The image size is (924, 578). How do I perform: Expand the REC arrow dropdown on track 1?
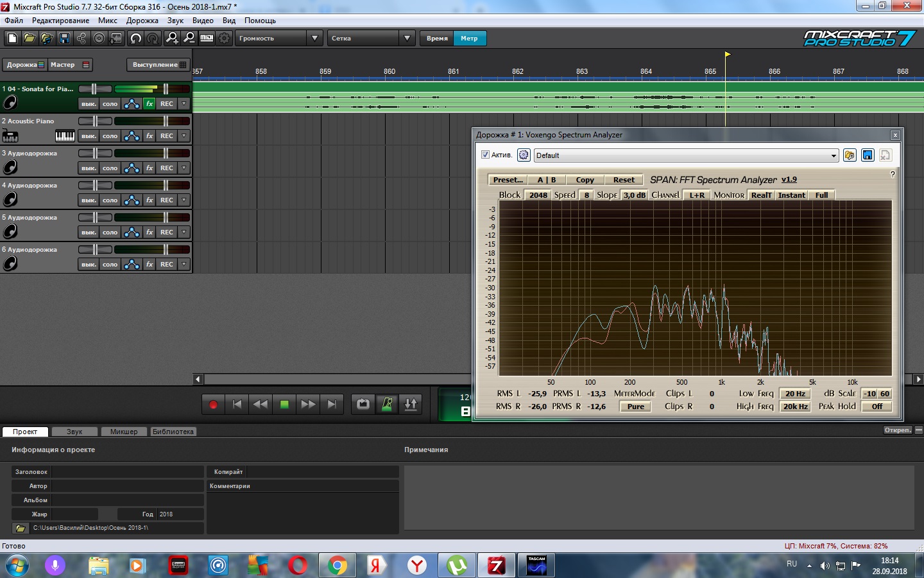tap(184, 103)
